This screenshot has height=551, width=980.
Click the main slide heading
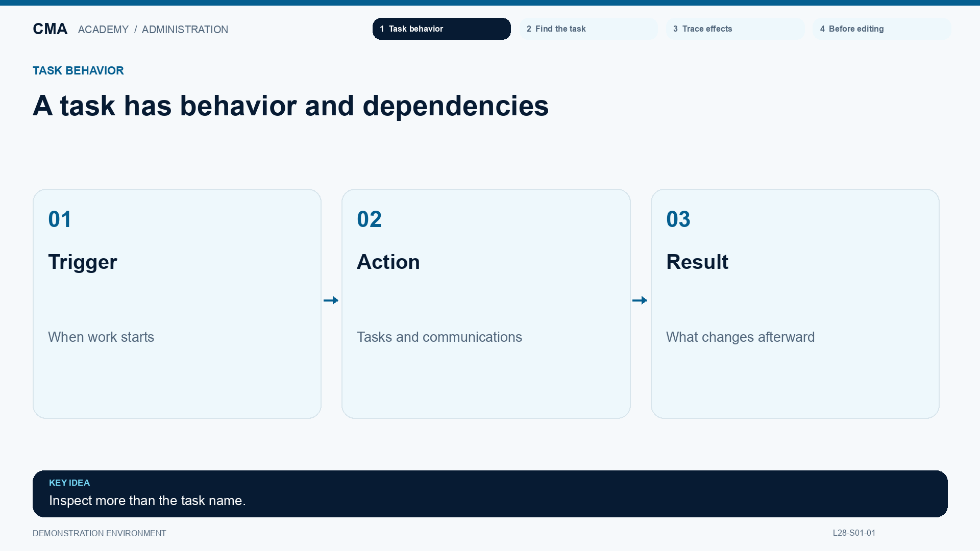click(x=291, y=106)
